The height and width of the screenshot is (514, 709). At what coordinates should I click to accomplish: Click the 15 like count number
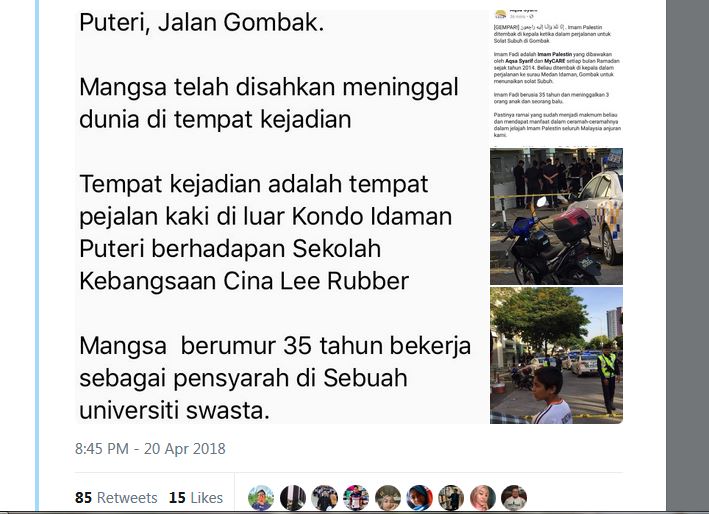[177, 498]
